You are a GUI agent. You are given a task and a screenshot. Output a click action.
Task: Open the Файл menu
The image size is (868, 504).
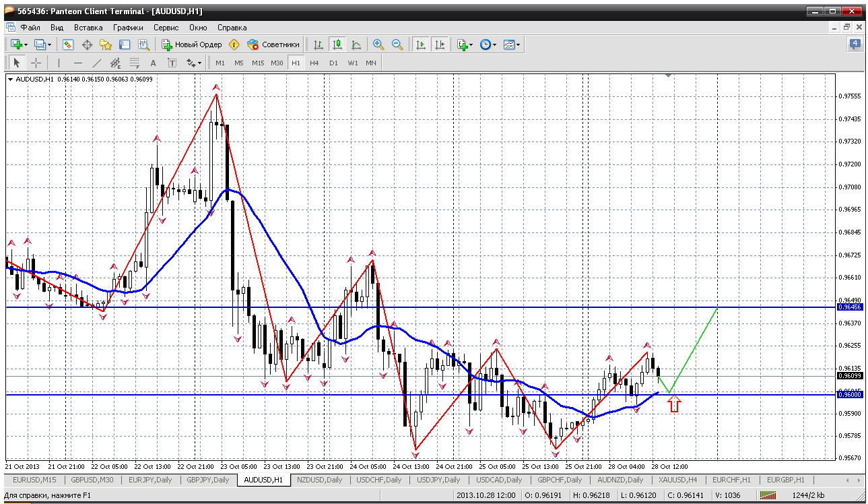[30, 28]
